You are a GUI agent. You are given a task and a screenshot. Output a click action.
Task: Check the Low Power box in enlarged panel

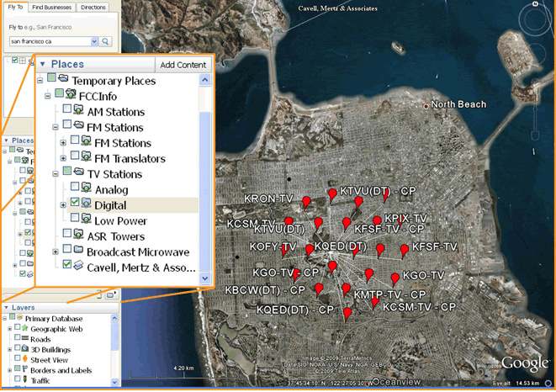(75, 218)
